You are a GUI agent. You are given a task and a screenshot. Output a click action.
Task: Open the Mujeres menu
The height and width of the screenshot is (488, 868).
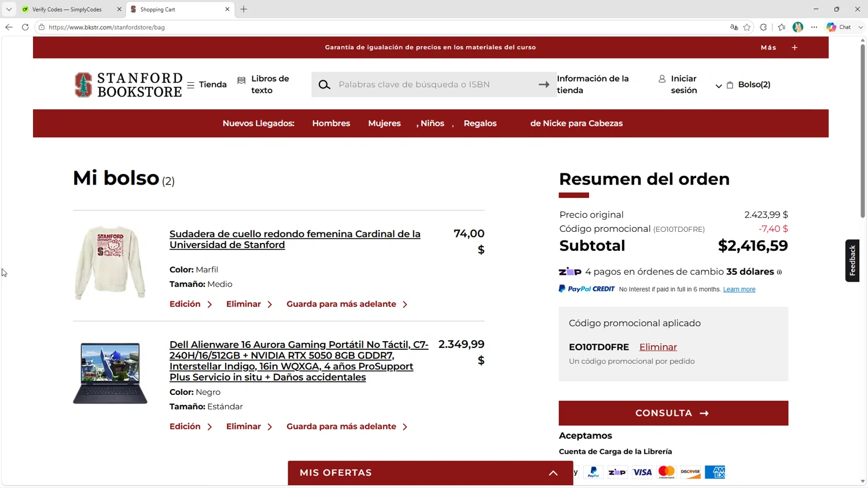coord(384,123)
